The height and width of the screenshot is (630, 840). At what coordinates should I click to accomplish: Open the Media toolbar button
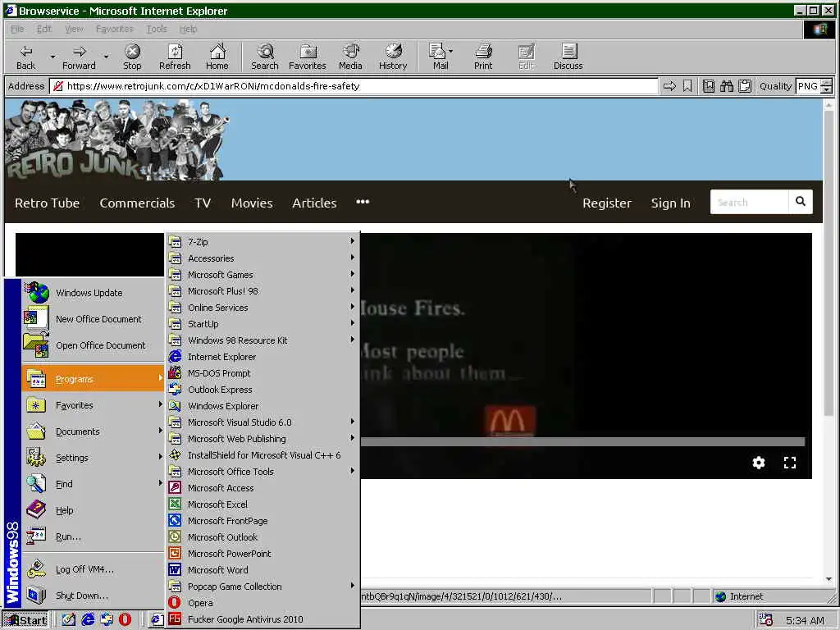[350, 57]
